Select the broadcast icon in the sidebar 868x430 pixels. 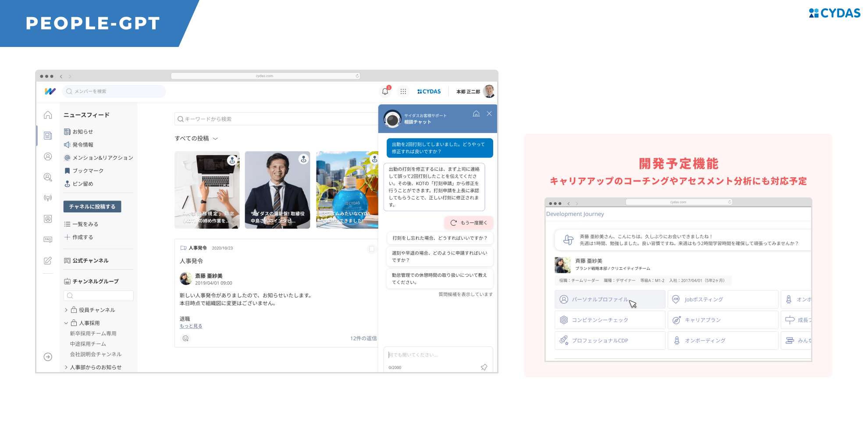pyautogui.click(x=48, y=197)
